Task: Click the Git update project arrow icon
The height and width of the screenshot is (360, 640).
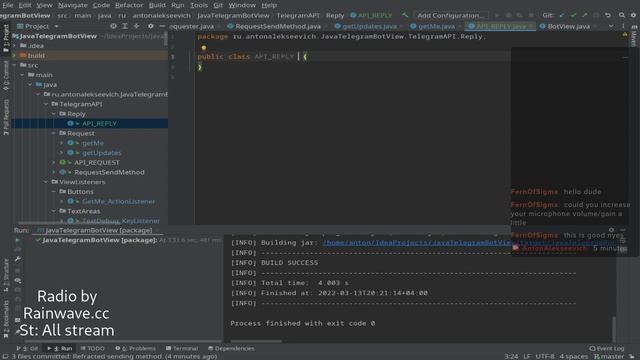Action: (x=562, y=15)
